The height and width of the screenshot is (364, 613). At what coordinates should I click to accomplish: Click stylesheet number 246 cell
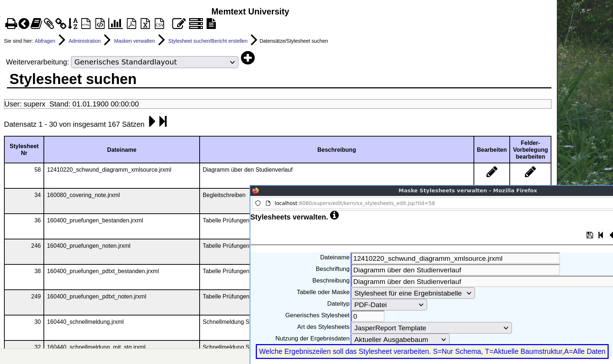pyautogui.click(x=24, y=252)
